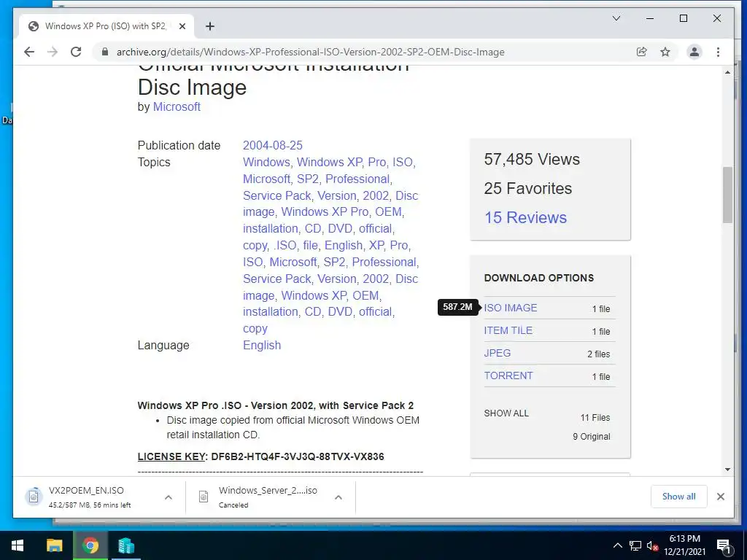This screenshot has height=560, width=747.
Task: Open a new tab with the plus button
Action: (210, 26)
